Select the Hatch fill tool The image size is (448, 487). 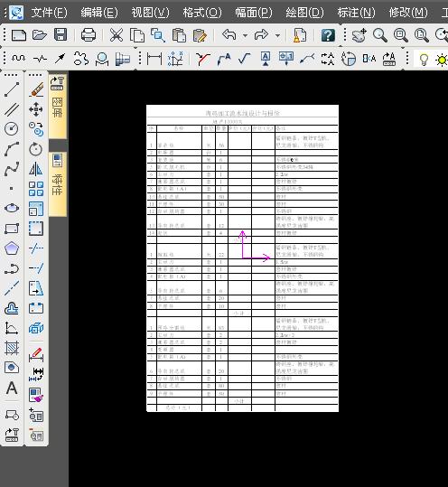coord(12,348)
